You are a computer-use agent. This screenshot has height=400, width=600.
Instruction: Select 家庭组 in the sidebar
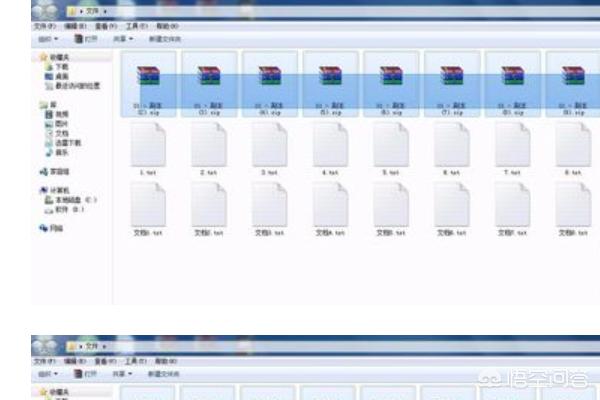coord(54,171)
